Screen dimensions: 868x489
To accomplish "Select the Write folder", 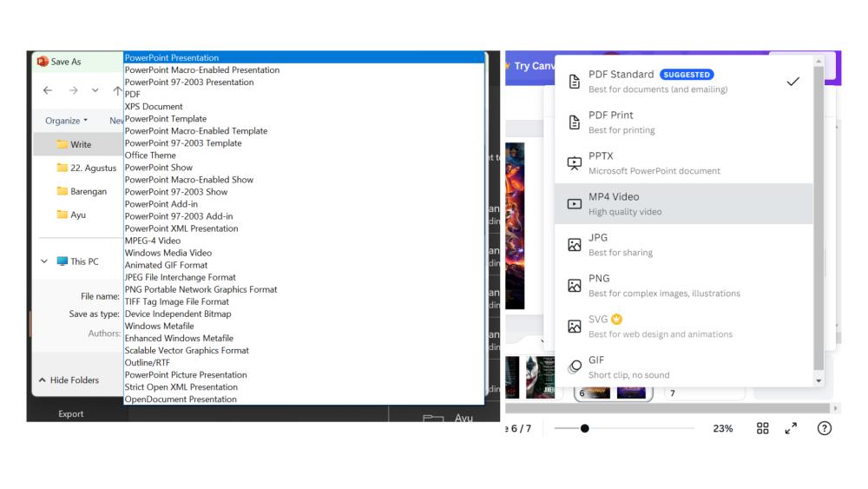I will tap(78, 144).
